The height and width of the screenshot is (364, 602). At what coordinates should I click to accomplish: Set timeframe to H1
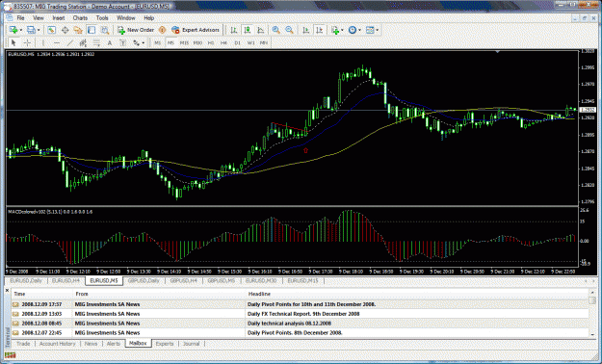[x=211, y=43]
